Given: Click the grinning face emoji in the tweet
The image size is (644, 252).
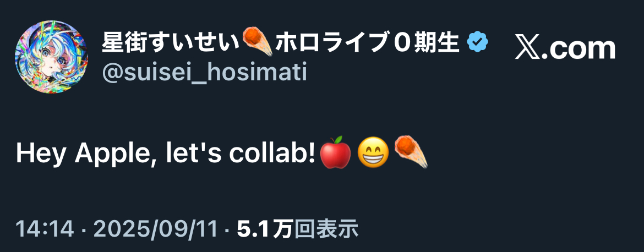Looking at the screenshot, I should (373, 153).
